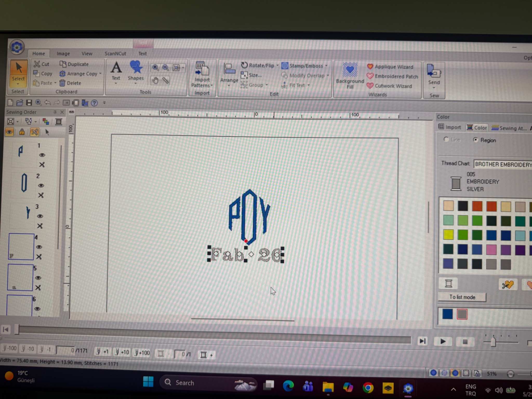
Task: Click the Undo arrow
Action: (x=48, y=103)
